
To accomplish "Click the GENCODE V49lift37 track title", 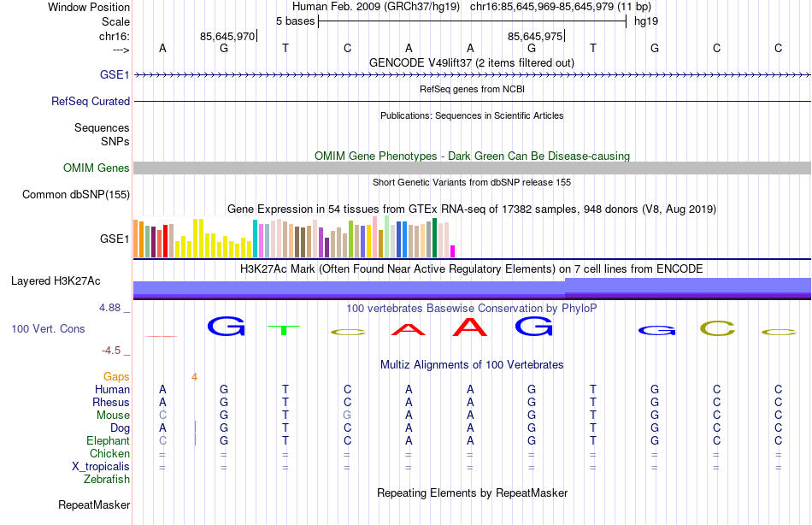I will click(x=472, y=63).
